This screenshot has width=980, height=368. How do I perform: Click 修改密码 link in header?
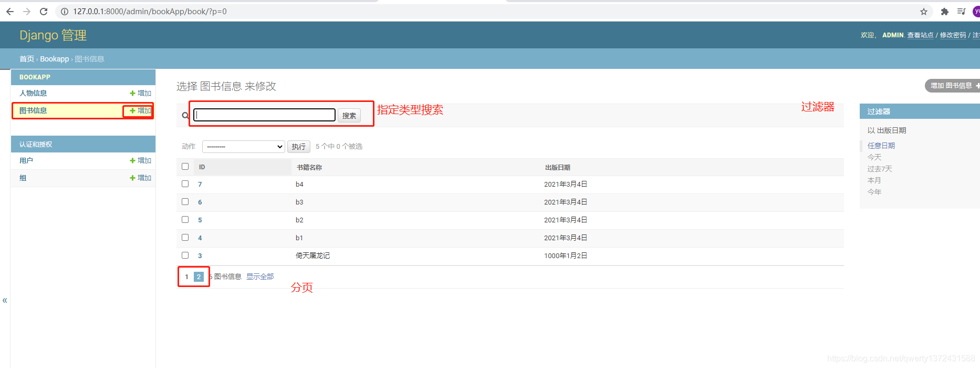click(x=953, y=35)
